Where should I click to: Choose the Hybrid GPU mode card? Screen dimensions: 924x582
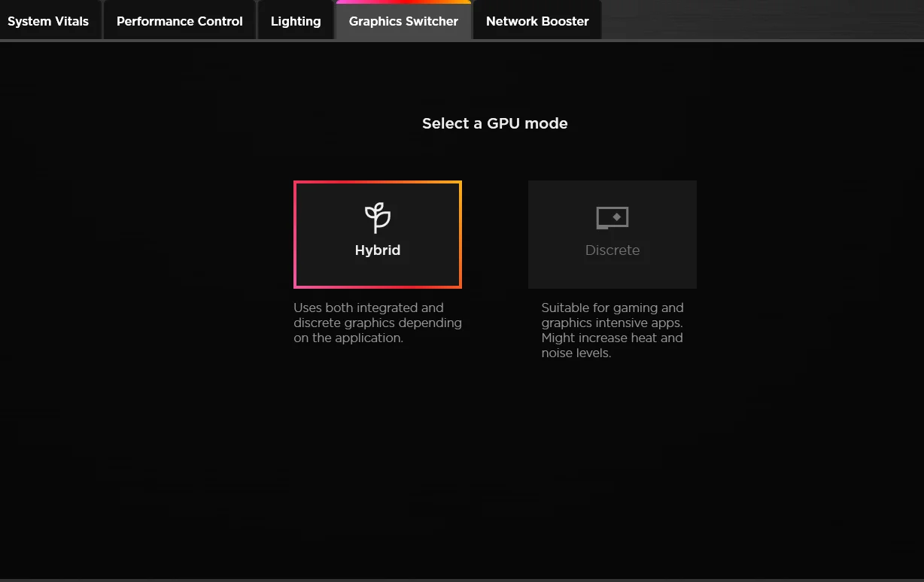(x=378, y=235)
